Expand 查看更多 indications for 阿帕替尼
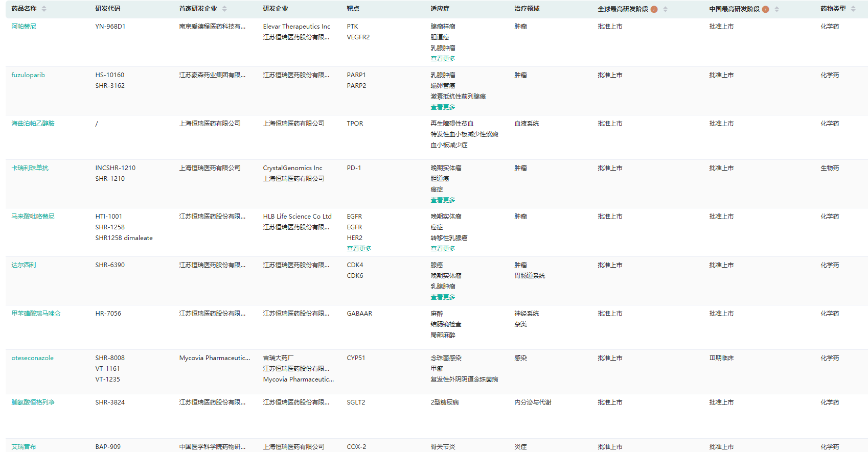This screenshot has height=452, width=868. pos(443,59)
